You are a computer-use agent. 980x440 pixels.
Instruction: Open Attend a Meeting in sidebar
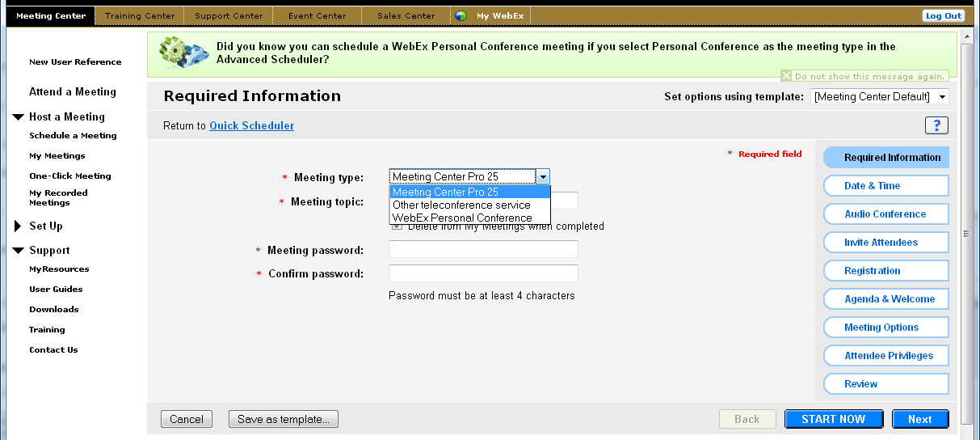click(x=73, y=92)
